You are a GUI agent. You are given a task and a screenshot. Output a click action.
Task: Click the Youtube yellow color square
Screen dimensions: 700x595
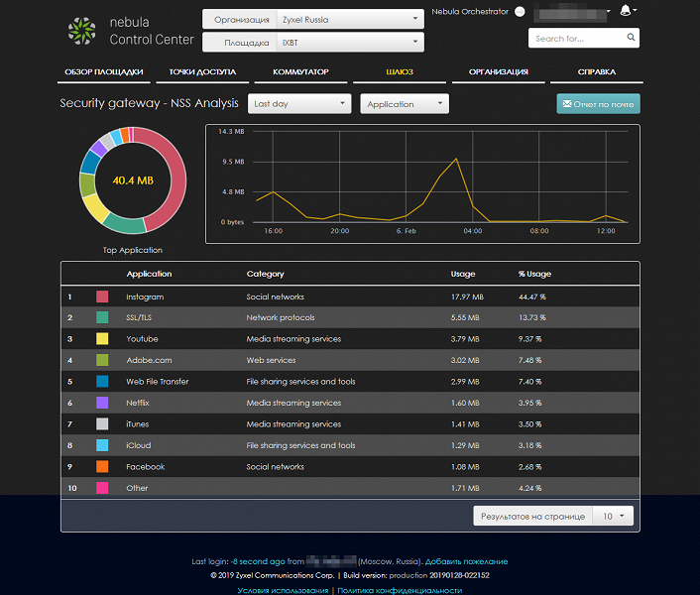click(102, 339)
